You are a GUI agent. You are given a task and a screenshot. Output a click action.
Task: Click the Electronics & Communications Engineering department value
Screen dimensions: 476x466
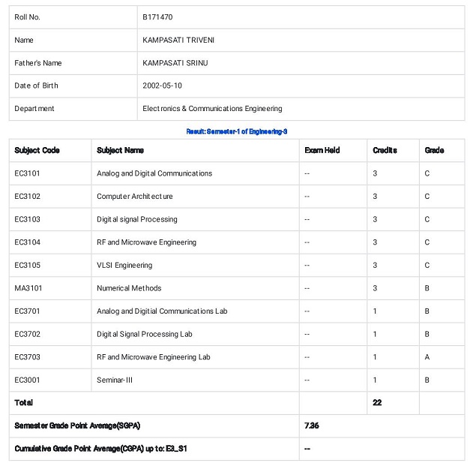click(212, 109)
